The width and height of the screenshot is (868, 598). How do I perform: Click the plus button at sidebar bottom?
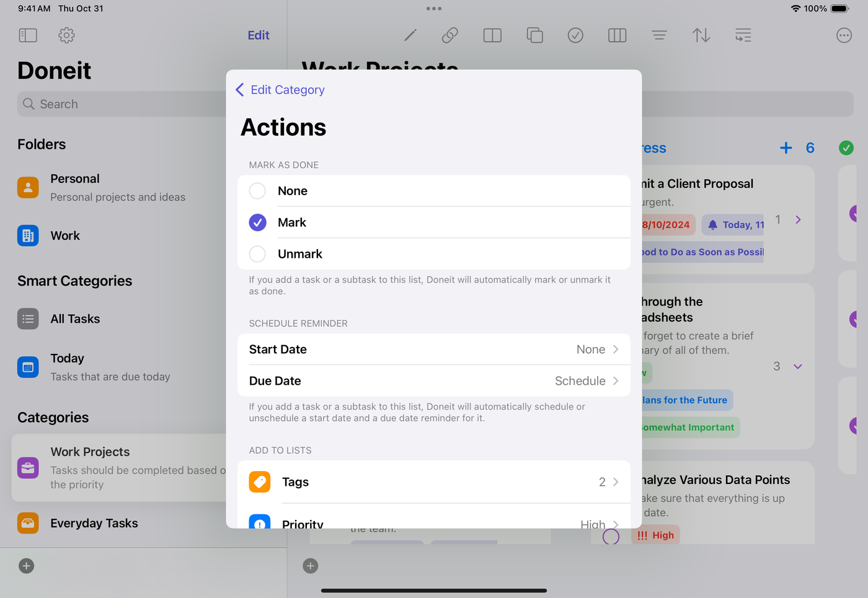(x=26, y=566)
